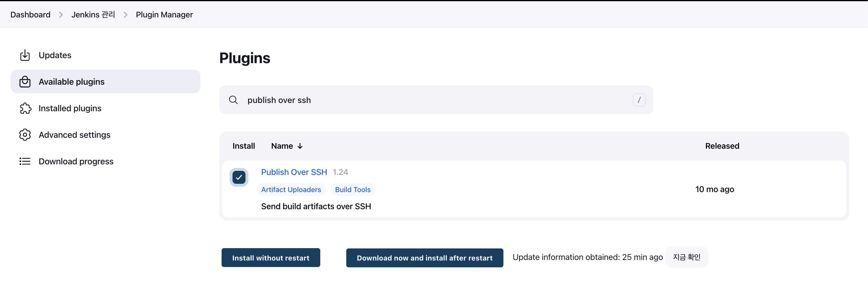Click the Updates download icon in sidebar
Image resolution: width=868 pixels, height=298 pixels.
coord(25,55)
